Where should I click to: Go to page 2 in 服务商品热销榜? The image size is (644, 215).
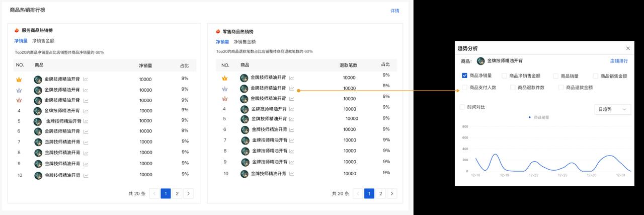coord(177,193)
